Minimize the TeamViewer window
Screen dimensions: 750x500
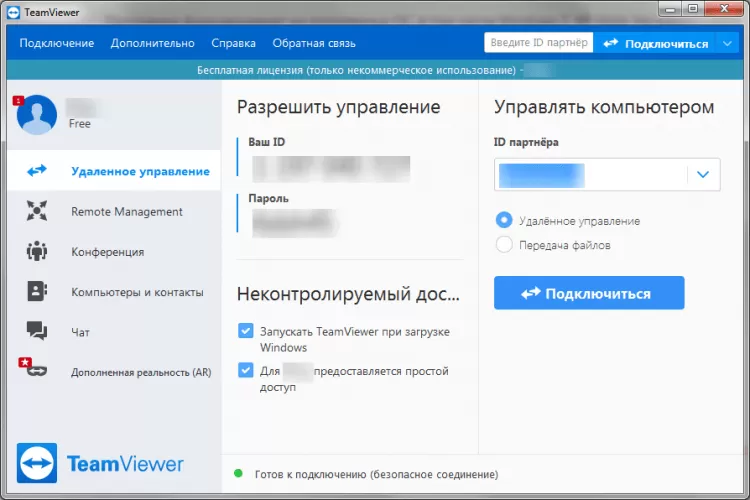(671, 9)
